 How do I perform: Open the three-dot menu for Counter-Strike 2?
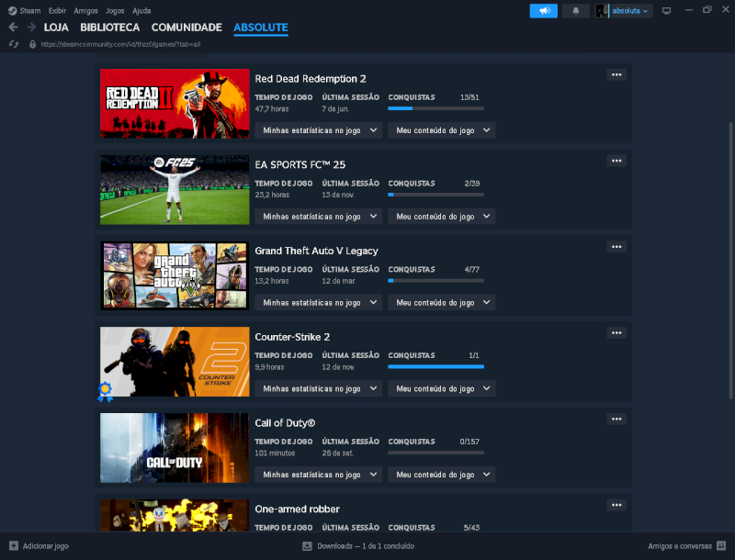pos(616,333)
